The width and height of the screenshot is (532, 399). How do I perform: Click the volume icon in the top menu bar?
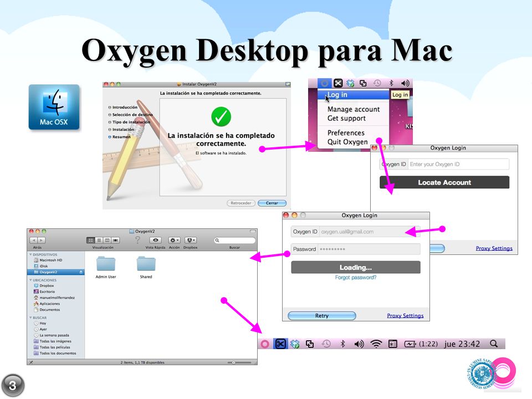click(x=405, y=83)
